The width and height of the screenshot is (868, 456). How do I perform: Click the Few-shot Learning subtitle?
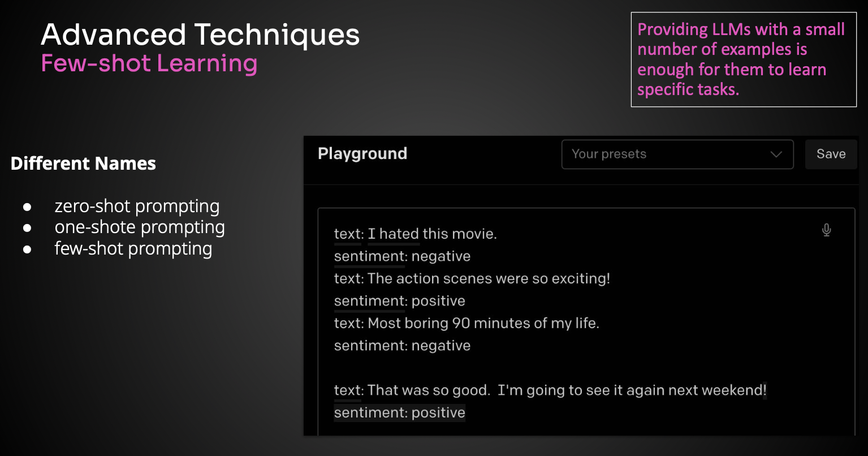pyautogui.click(x=149, y=63)
